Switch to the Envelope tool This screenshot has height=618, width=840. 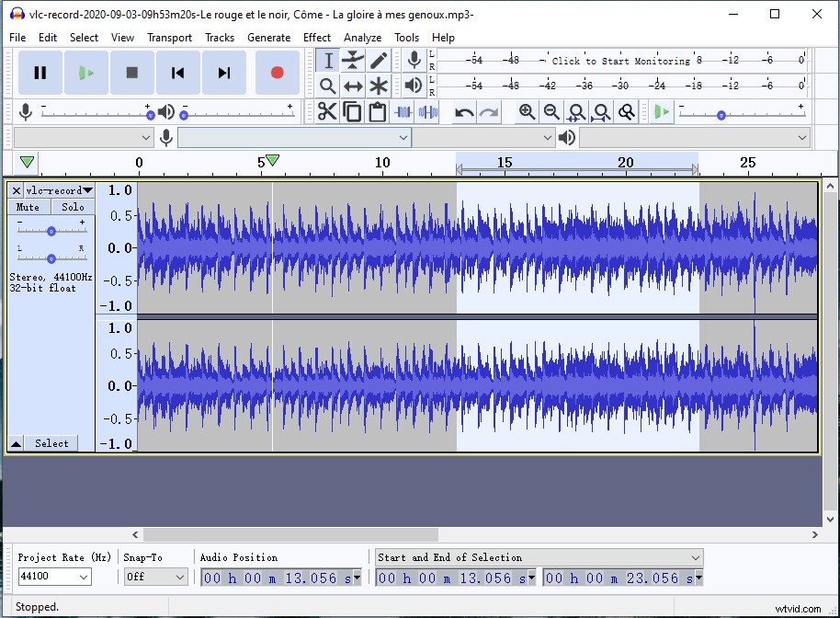pos(354,60)
